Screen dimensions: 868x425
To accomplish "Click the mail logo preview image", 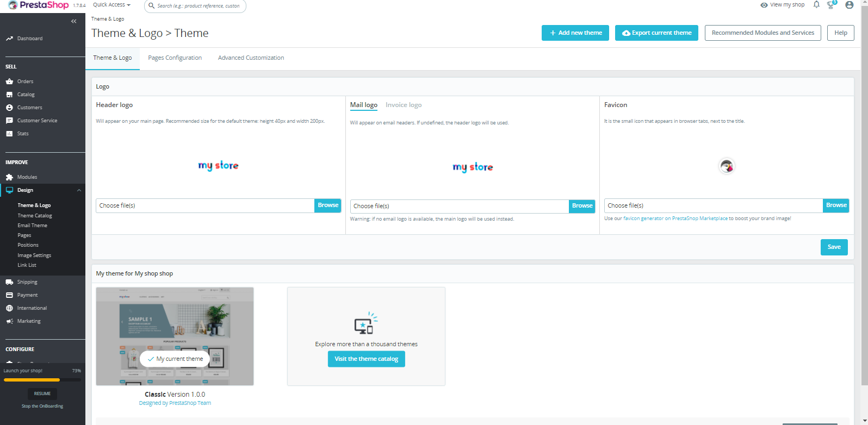I will 473,167.
